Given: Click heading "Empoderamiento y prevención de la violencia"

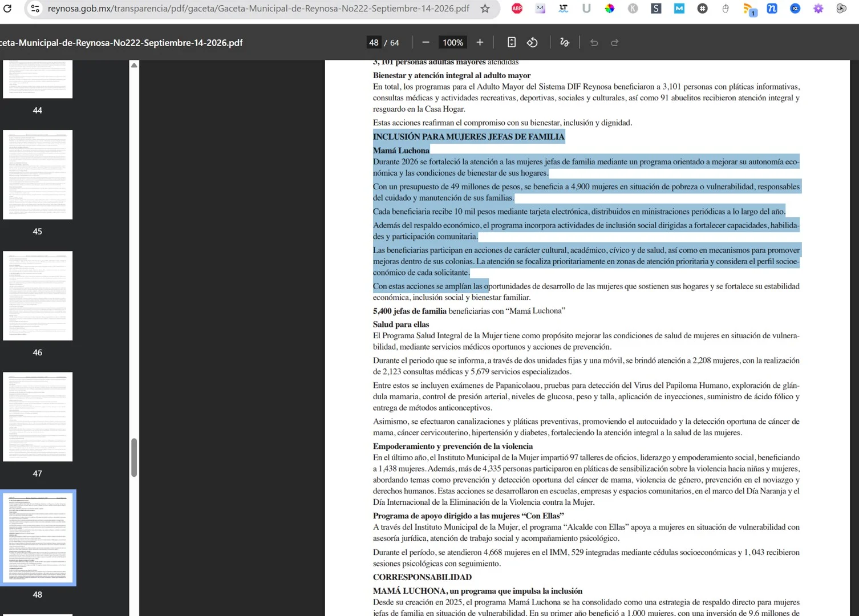Looking at the screenshot, I should (453, 447).
